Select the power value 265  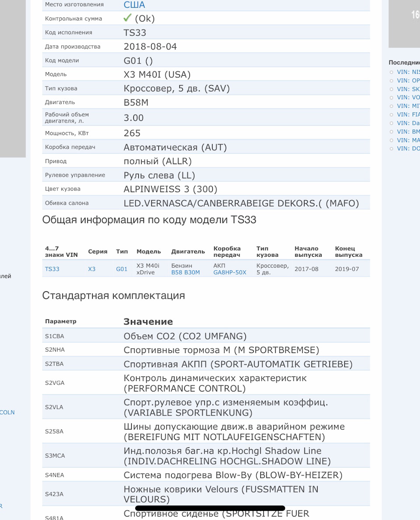132,133
